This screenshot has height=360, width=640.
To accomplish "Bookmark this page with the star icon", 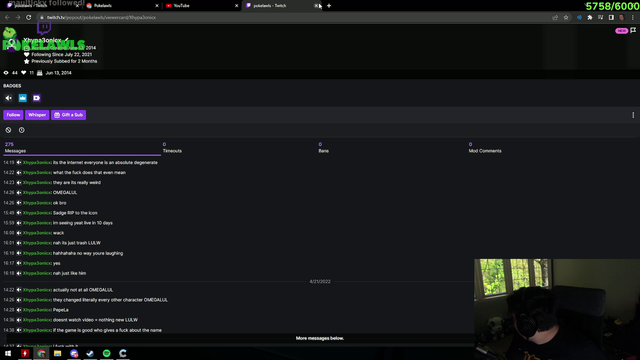I will coord(566,18).
